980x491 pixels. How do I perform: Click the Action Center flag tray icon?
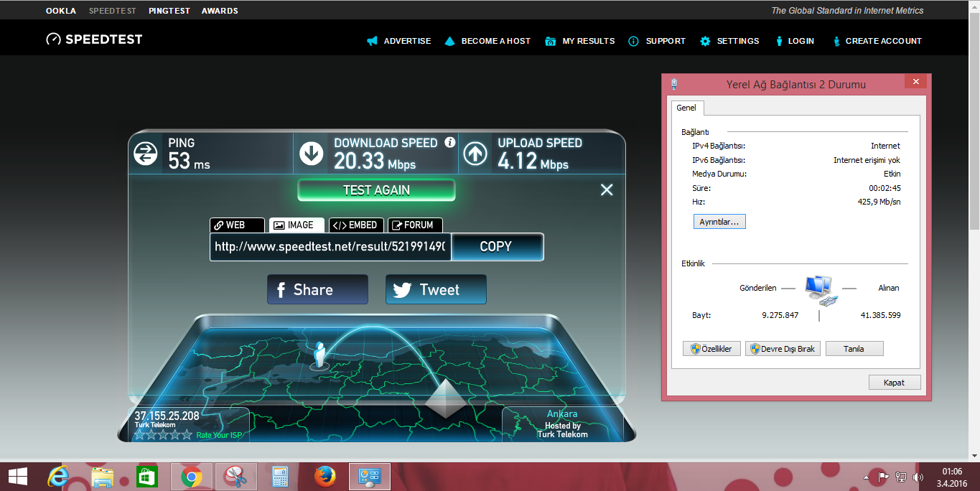point(883,477)
